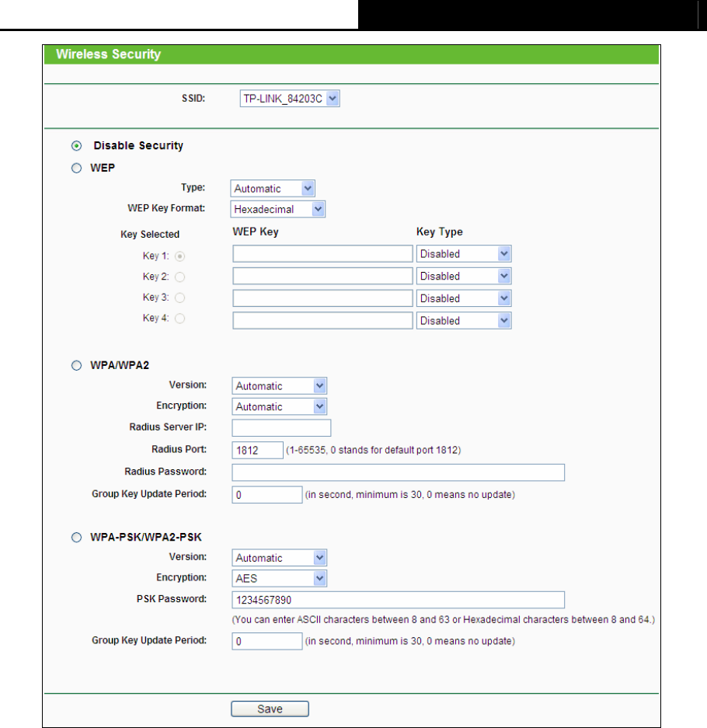The image size is (707, 728).
Task: Select the Disable Security radio button
Action: click(x=77, y=146)
